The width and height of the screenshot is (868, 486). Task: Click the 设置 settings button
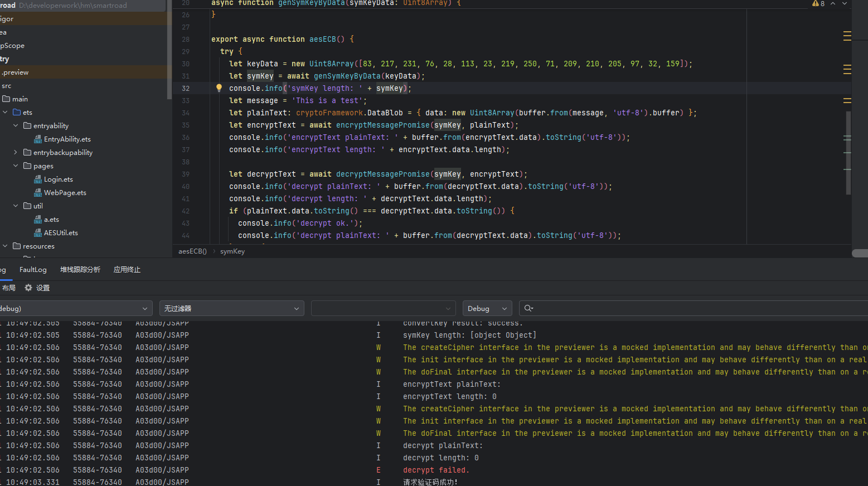point(37,288)
